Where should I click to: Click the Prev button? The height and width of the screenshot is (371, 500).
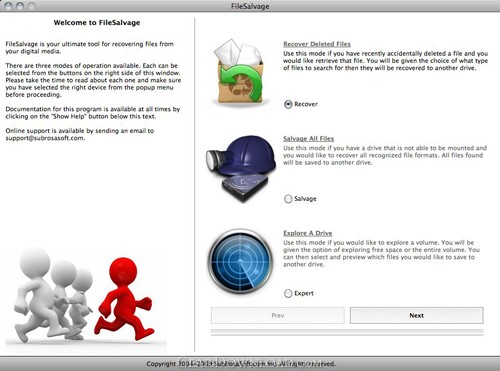pyautogui.click(x=278, y=315)
